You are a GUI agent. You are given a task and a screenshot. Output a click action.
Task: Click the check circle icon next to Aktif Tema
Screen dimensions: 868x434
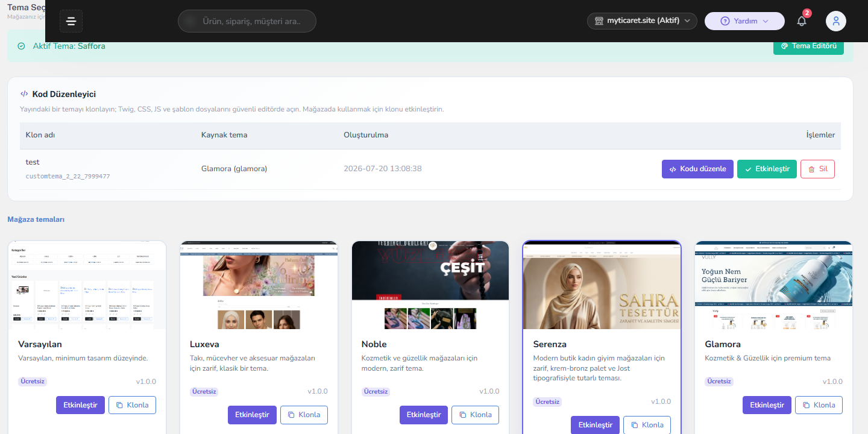tap(22, 46)
